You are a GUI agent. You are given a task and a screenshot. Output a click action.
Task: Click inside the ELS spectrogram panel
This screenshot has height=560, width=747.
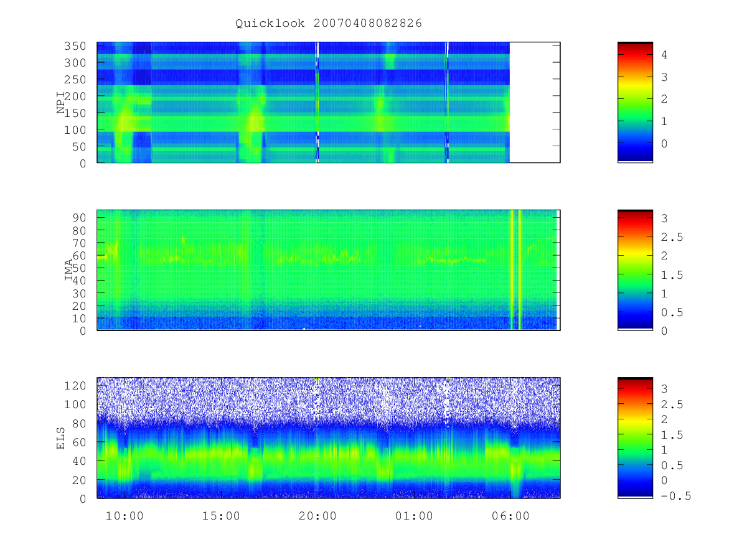(328, 437)
